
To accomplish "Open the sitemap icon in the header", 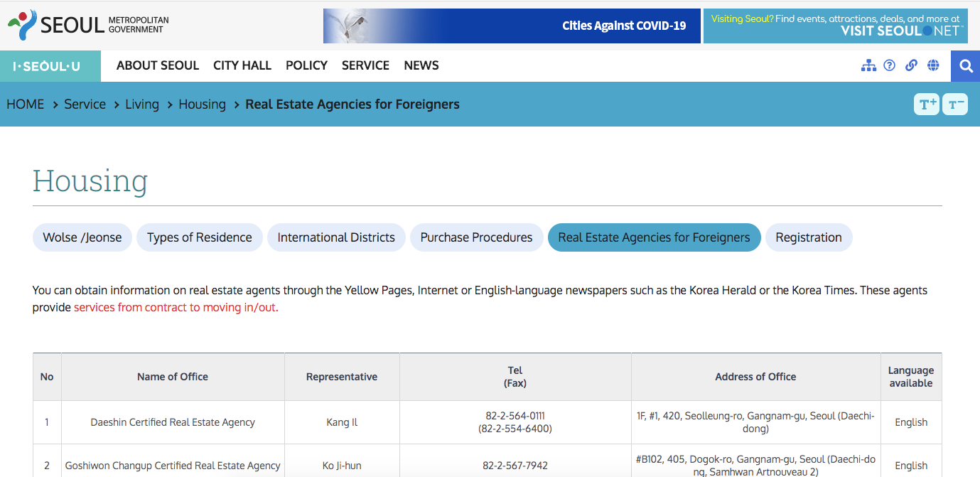I will click(868, 65).
